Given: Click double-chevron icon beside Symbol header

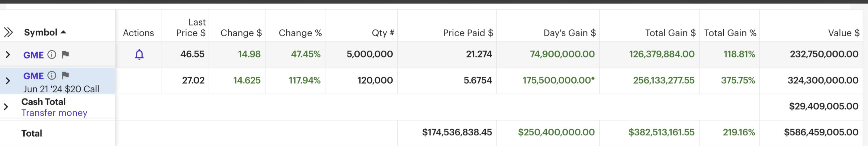Looking at the screenshot, I should click(8, 32).
